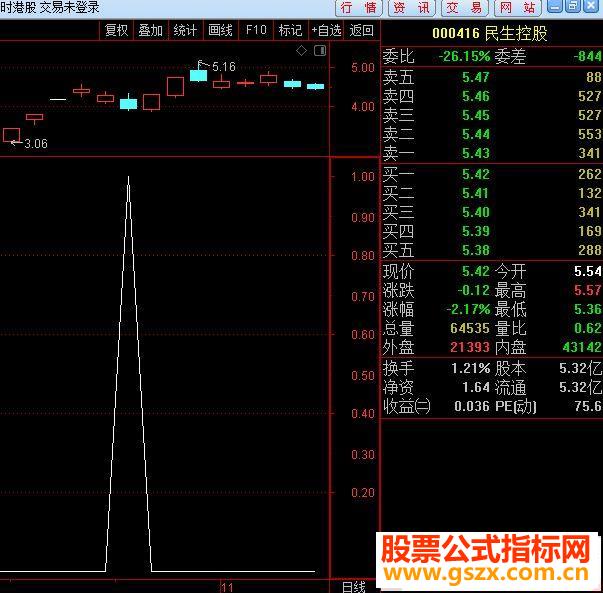Click the 5.16 high price marker
603x593 pixels.
(224, 67)
